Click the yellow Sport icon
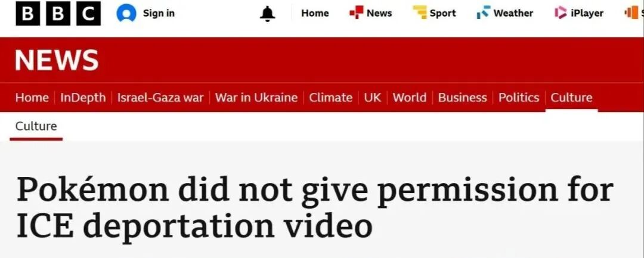This screenshot has height=258, width=644. [x=420, y=13]
